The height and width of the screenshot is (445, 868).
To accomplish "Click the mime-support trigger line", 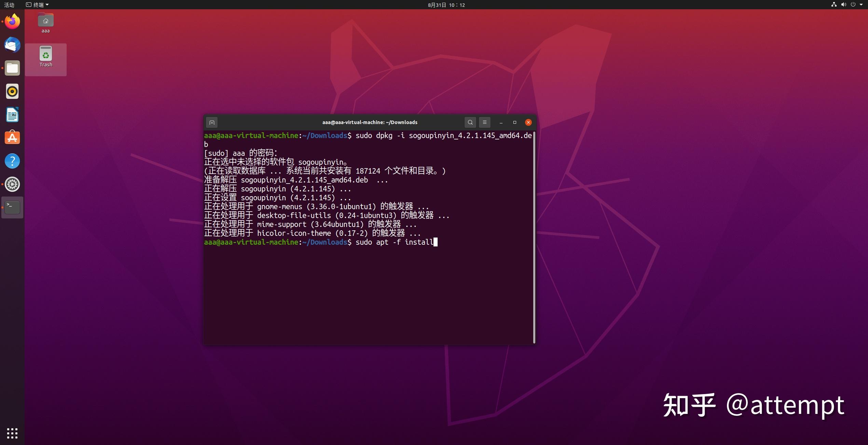I will [310, 224].
